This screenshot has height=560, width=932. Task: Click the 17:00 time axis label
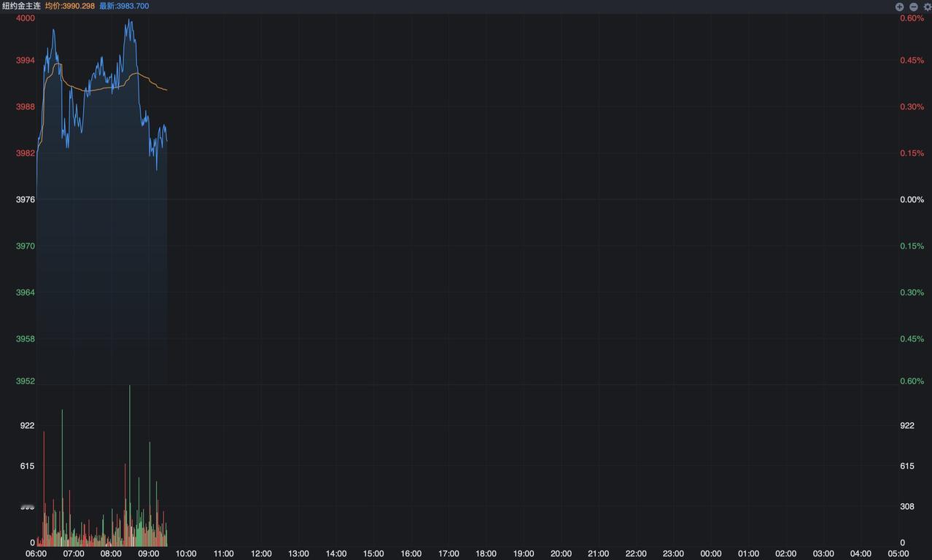tap(448, 554)
